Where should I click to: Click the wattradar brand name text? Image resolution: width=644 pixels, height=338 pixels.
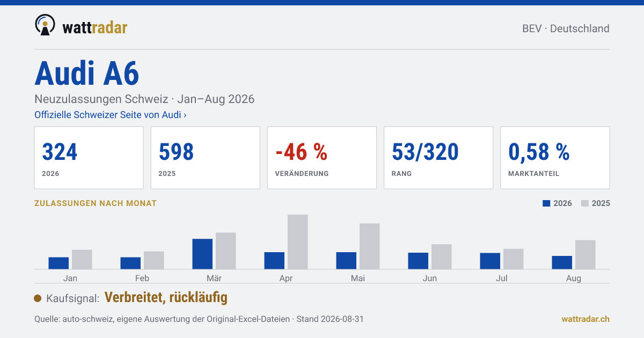point(95,27)
